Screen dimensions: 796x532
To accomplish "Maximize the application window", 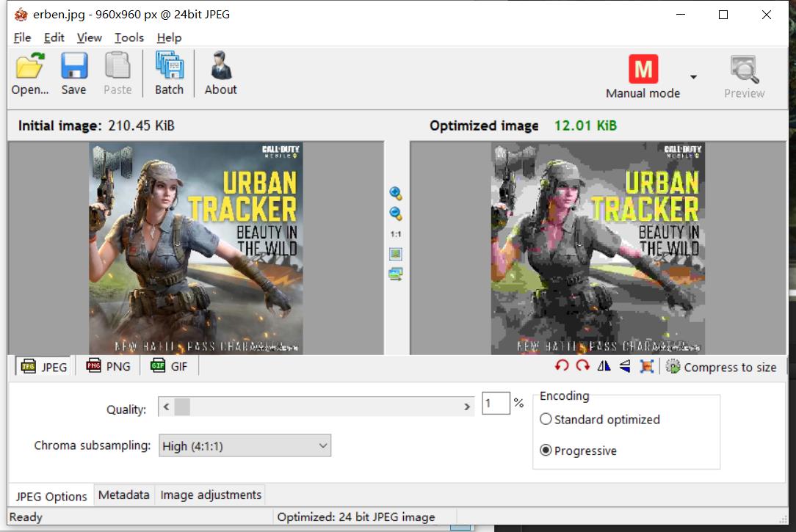I will (x=723, y=15).
